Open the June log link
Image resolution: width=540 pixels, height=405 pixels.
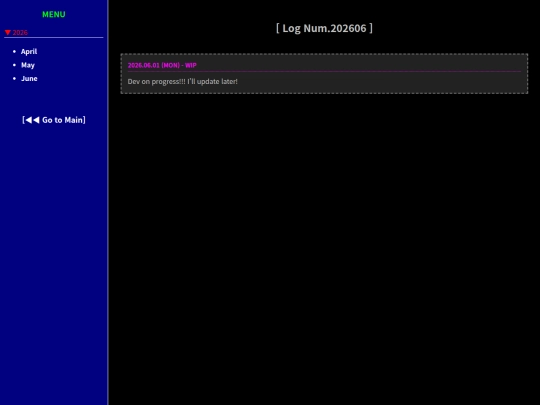click(29, 79)
